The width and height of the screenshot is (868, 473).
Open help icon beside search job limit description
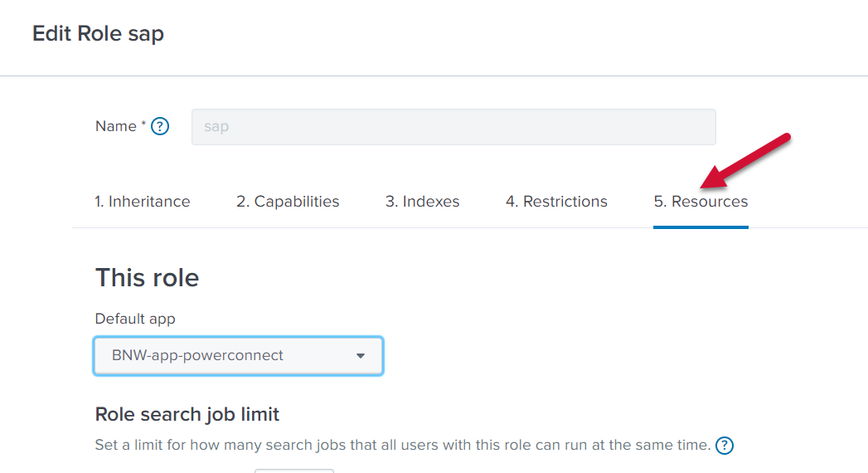(725, 446)
